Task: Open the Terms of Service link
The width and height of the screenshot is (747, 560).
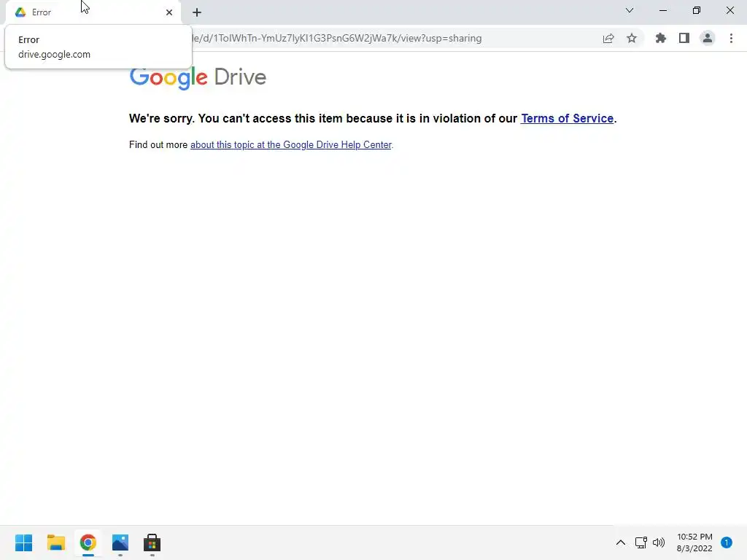Action: point(567,118)
